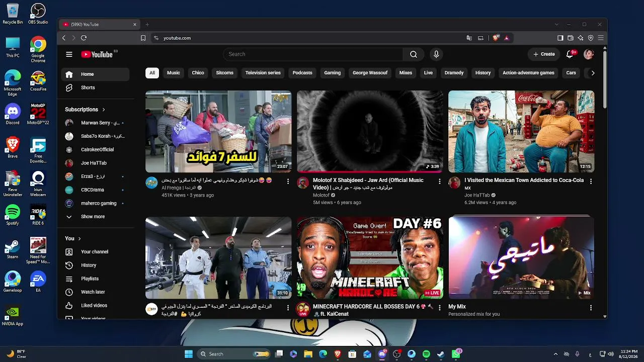
Task: Bookmark this page in the toolbar
Action: click(143, 38)
